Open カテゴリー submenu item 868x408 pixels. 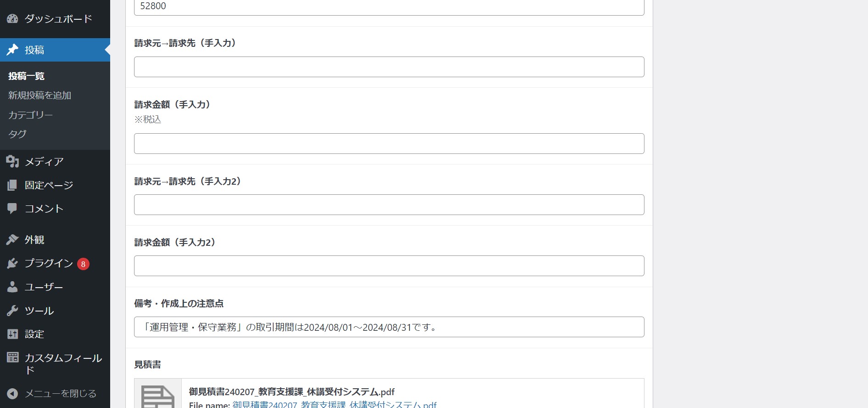[30, 115]
